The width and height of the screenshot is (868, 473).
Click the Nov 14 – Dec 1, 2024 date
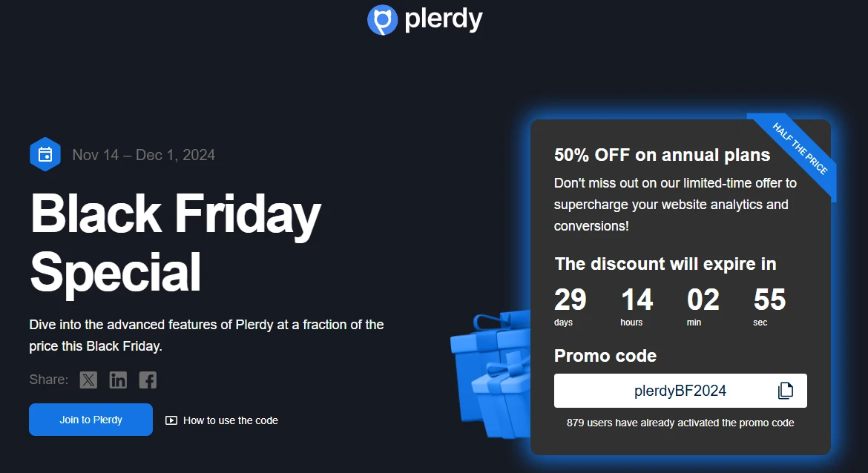pos(144,155)
